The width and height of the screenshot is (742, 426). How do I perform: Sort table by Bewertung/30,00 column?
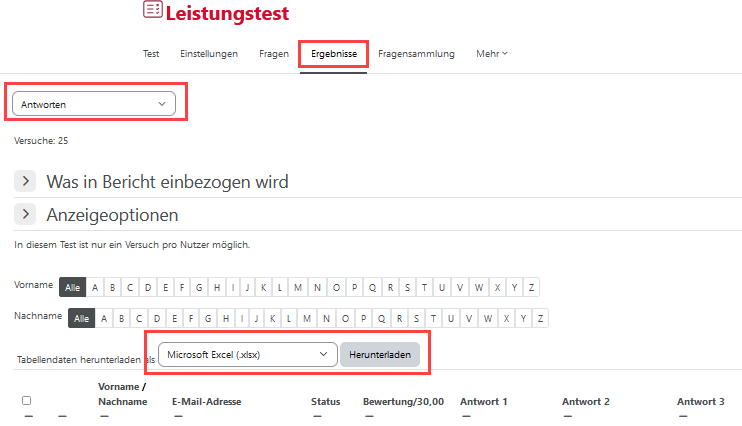403,401
